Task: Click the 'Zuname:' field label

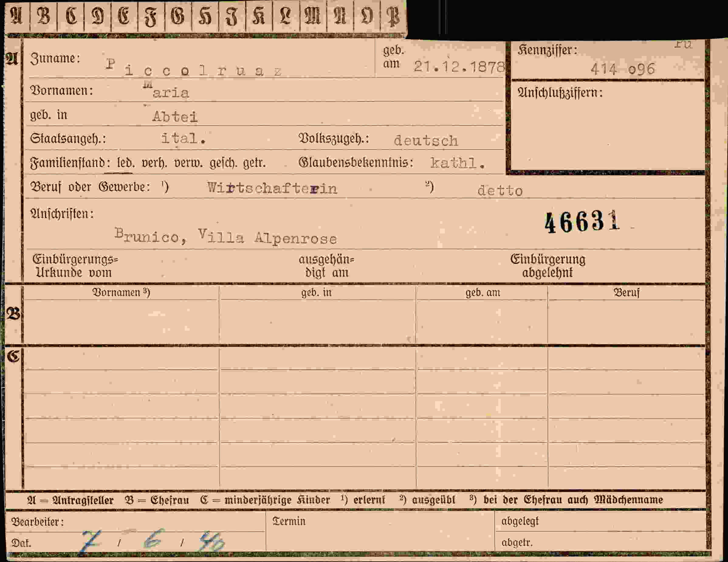Action: click(55, 59)
